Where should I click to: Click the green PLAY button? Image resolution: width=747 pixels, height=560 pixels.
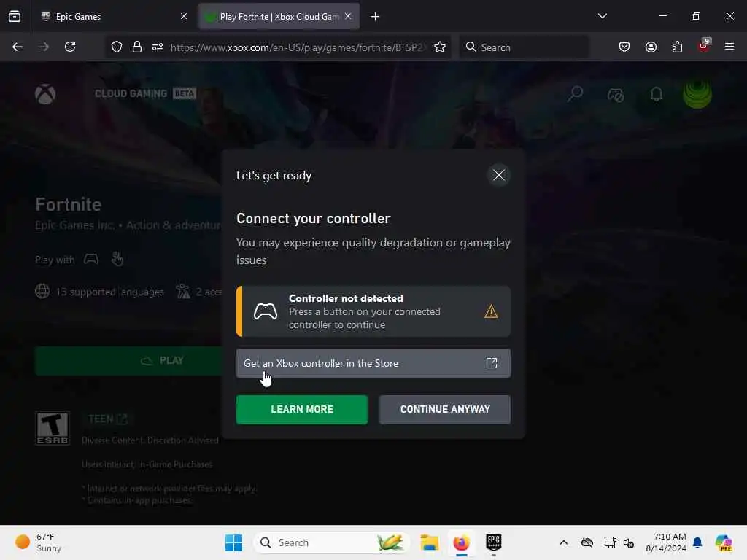(x=128, y=361)
